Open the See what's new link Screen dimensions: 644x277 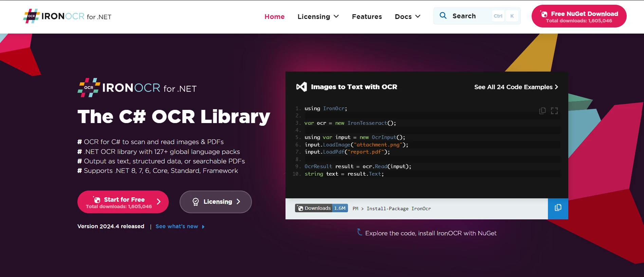coord(177,226)
